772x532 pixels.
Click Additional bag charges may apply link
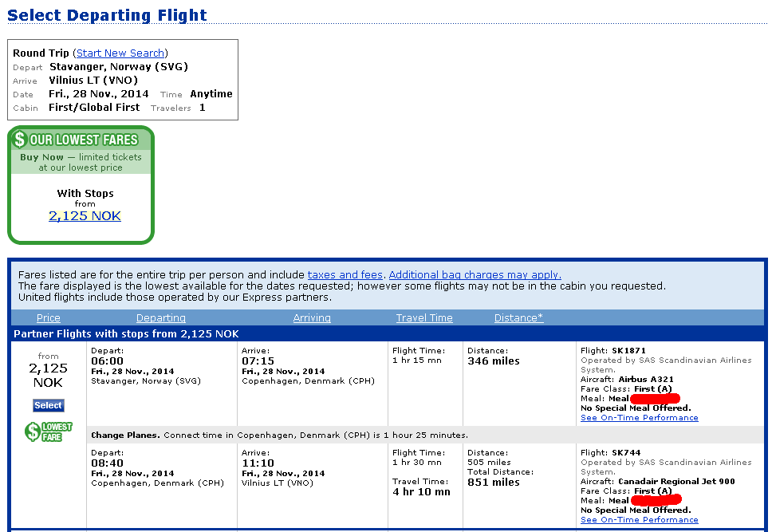click(475, 274)
